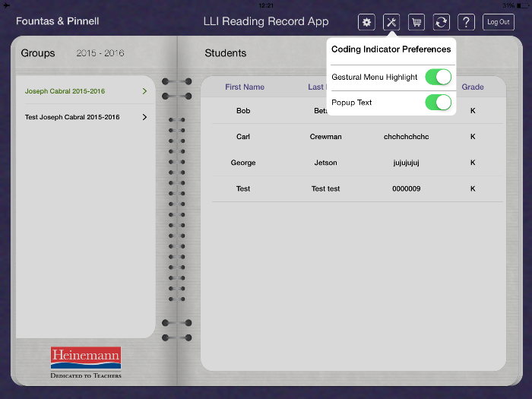Click the Heinemann logo
The image size is (532, 399).
86,363
